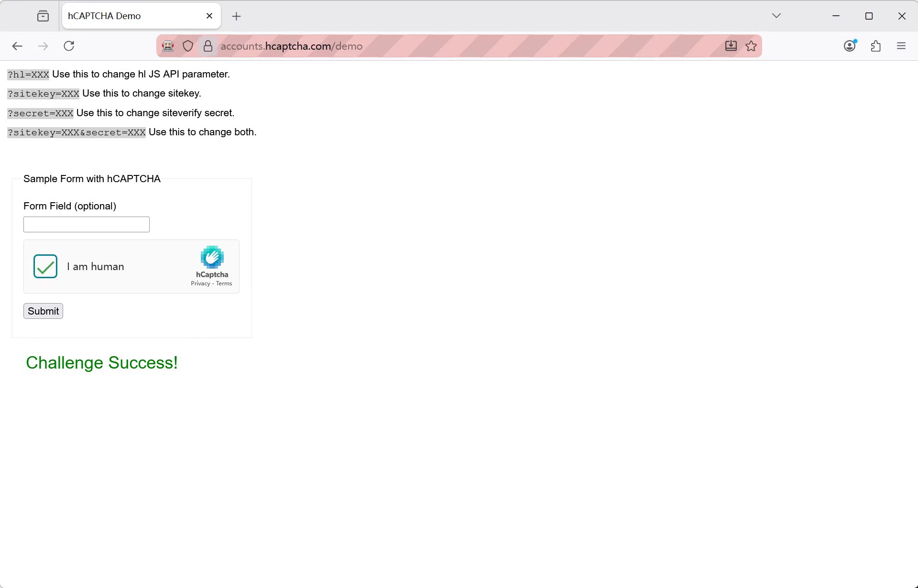Open the application hamburger menu
The image size is (918, 588).
pos(901,46)
